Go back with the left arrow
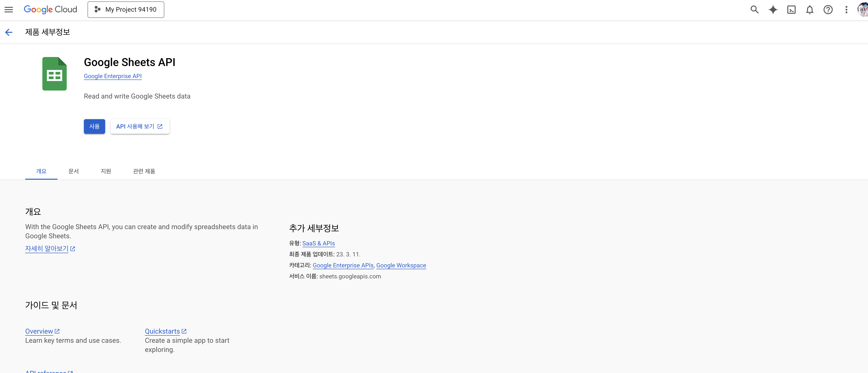Image resolution: width=868 pixels, height=373 pixels. coord(9,32)
